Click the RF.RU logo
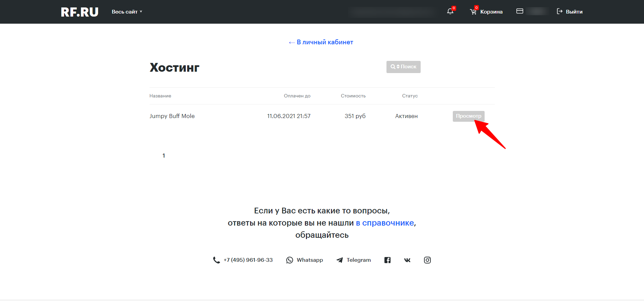This screenshot has height=301, width=644. pyautogui.click(x=80, y=12)
